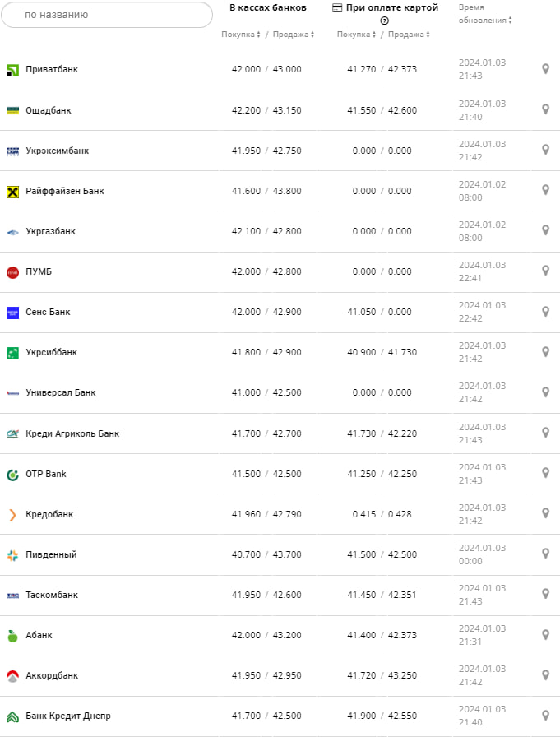Click the map pin for Банк Кредит Днепр
560x737 pixels.
click(545, 715)
